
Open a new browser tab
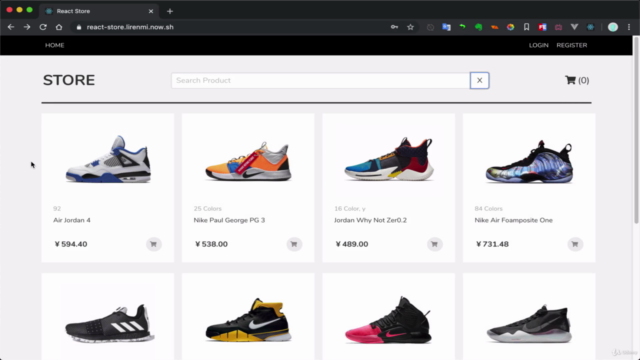click(170, 11)
